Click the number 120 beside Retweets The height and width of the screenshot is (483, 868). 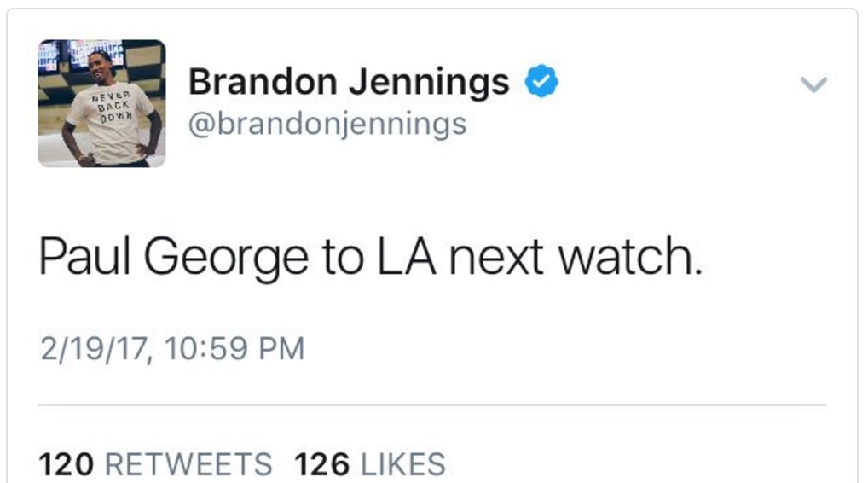pos(67,464)
